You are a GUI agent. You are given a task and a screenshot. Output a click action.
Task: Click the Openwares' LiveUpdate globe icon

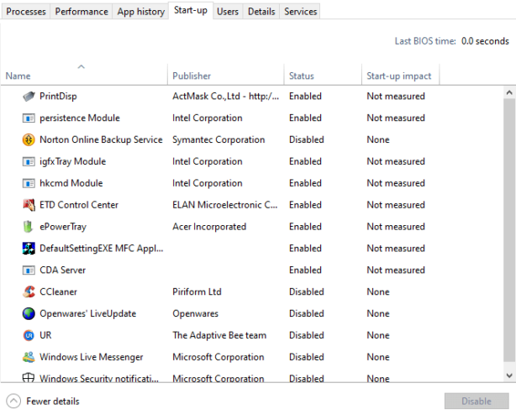[x=29, y=313]
